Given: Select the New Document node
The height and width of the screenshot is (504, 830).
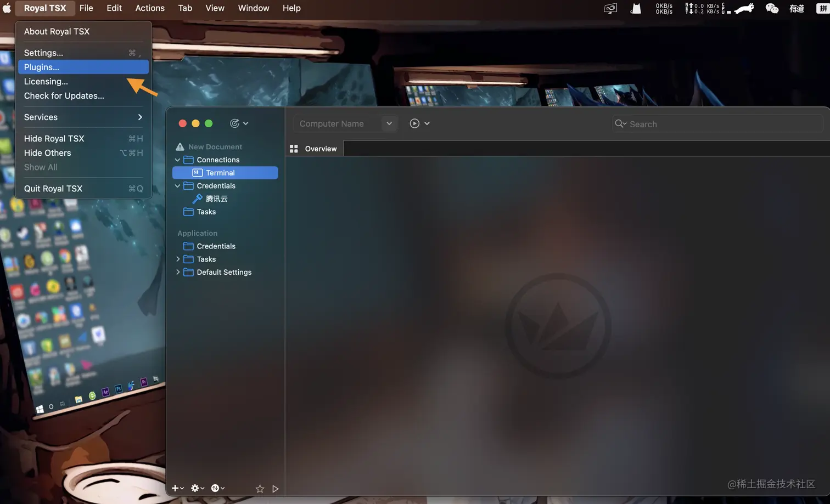Looking at the screenshot, I should pyautogui.click(x=215, y=146).
